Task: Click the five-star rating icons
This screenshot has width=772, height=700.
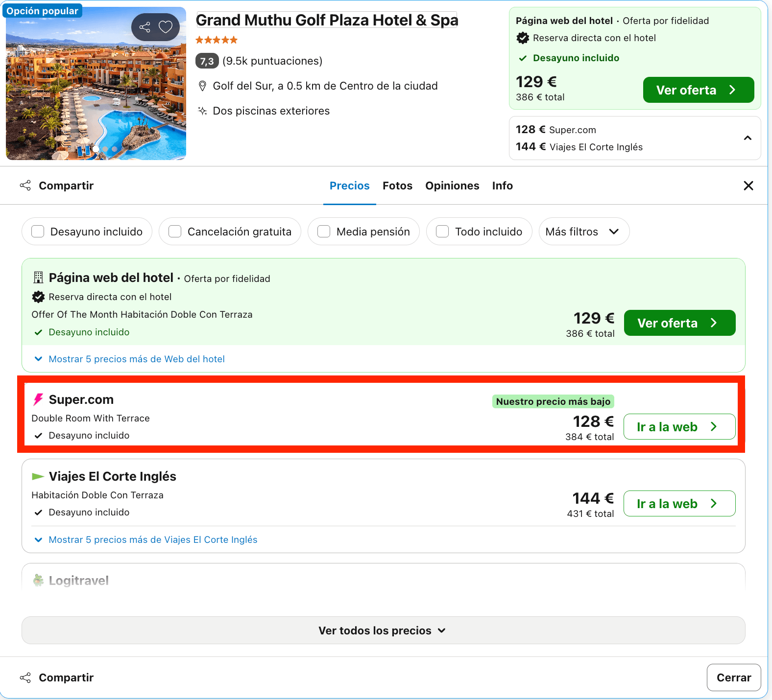Action: click(217, 40)
